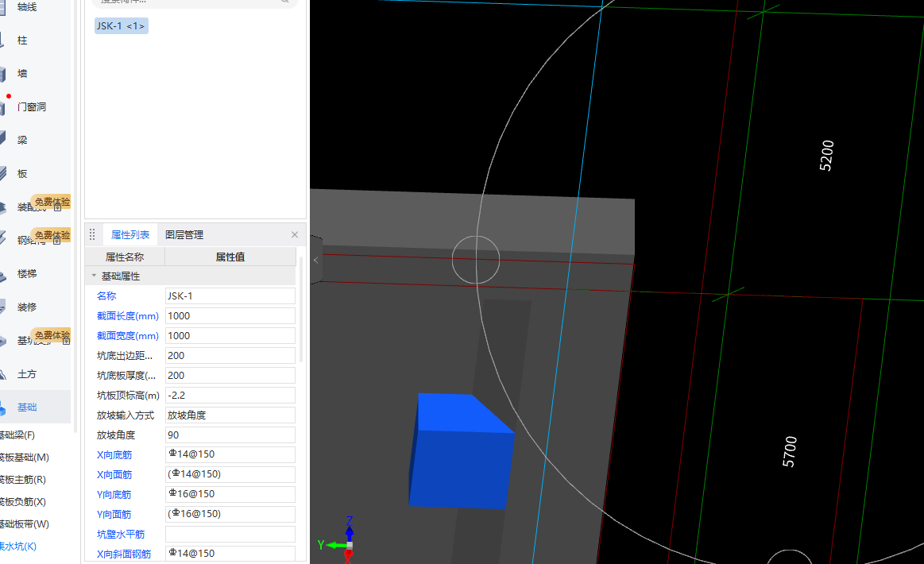The width and height of the screenshot is (924, 564).
Task: Choose the 筏板基础(M) component type
Action: 24,458
